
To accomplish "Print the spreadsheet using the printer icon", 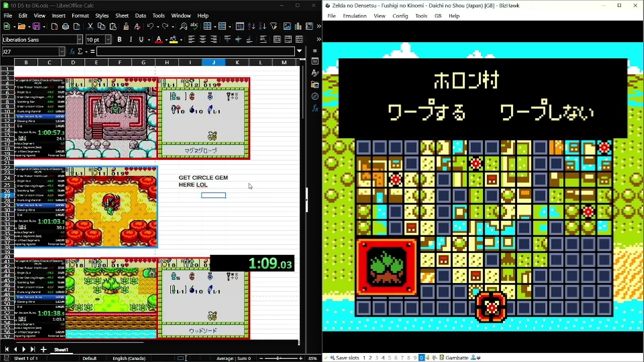I will pyautogui.click(x=65, y=26).
